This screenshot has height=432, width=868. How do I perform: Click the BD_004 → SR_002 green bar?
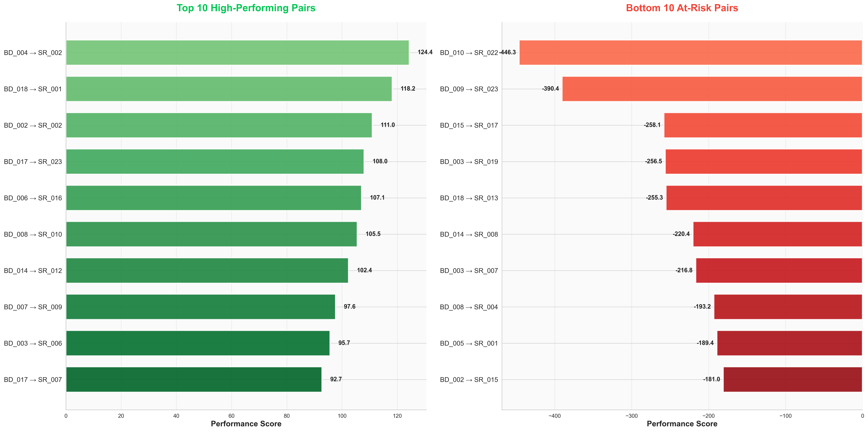tap(237, 53)
